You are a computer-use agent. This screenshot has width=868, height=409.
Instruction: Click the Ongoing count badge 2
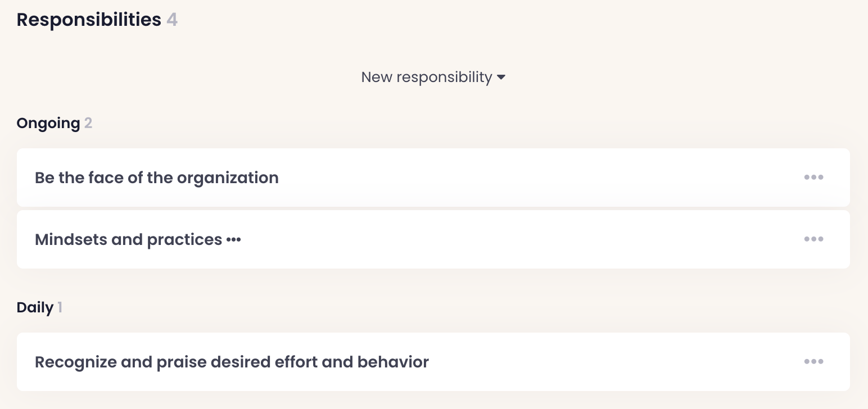88,123
